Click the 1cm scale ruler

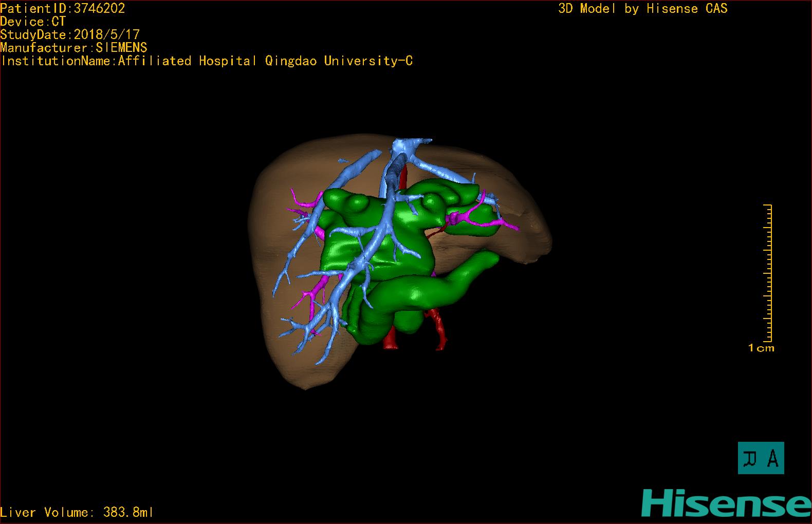767,273
